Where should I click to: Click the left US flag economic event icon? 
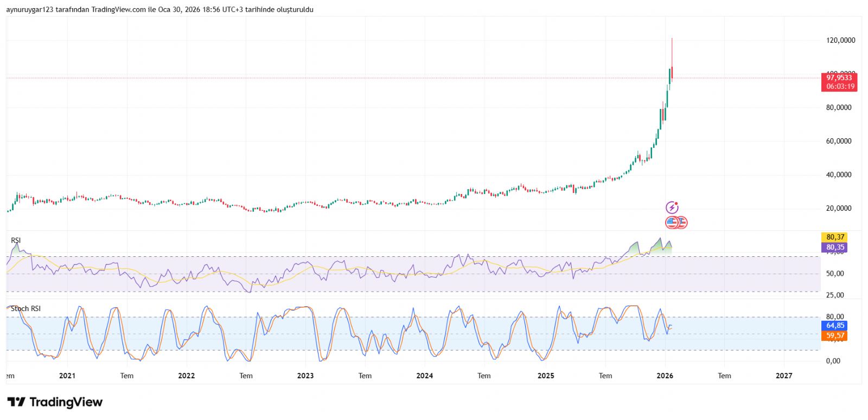(672, 222)
